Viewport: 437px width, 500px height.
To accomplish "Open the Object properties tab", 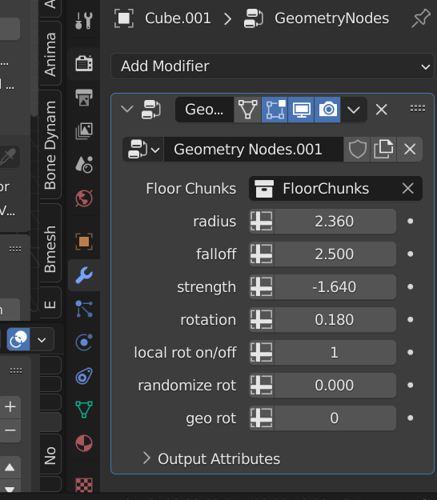I will pyautogui.click(x=84, y=241).
